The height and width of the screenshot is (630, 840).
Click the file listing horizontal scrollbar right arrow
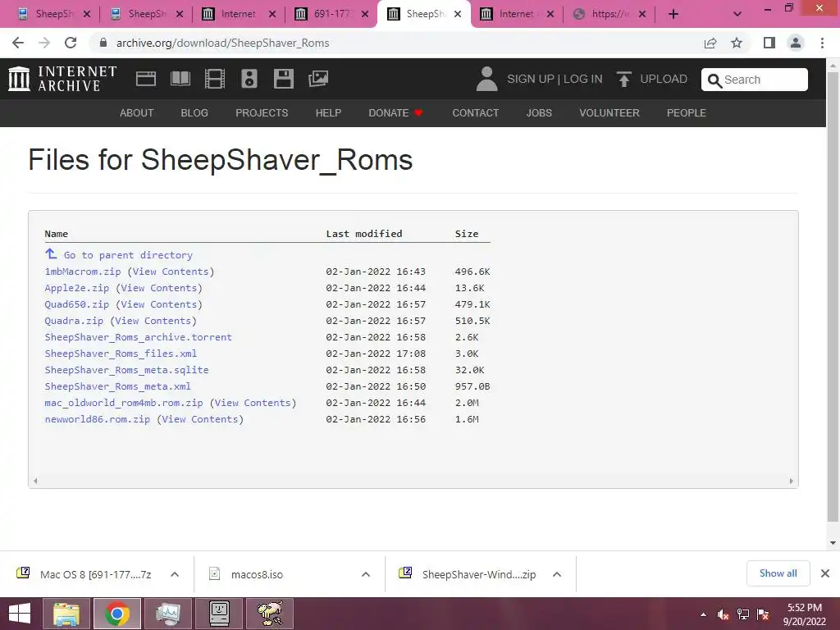pyautogui.click(x=792, y=481)
